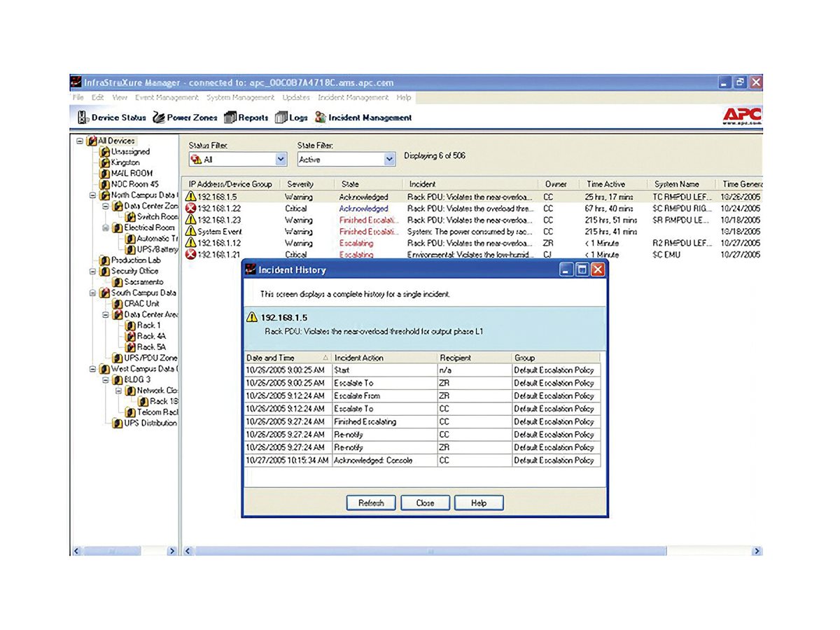Collapse the North Campus Data node
Viewport: 840px width, 630px height.
tap(93, 195)
